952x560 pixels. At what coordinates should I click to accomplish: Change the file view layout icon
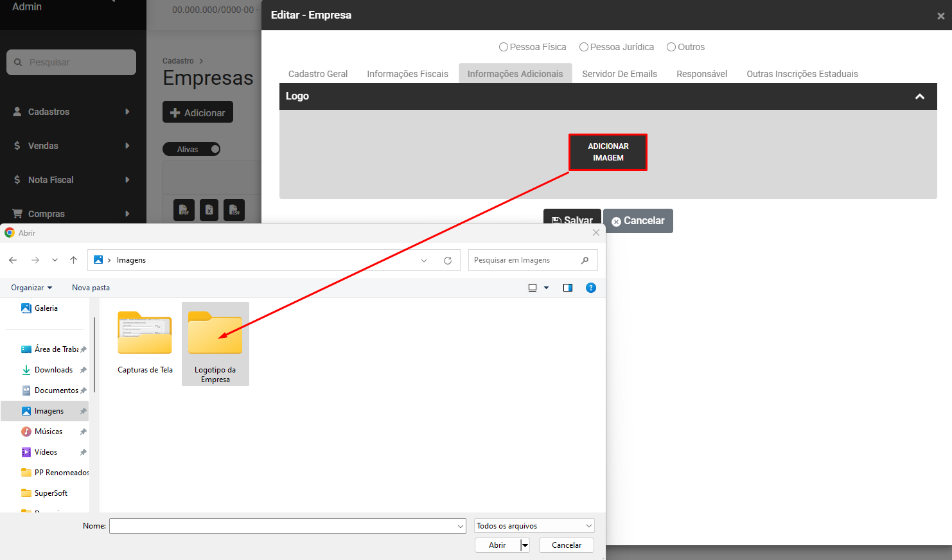(x=533, y=288)
